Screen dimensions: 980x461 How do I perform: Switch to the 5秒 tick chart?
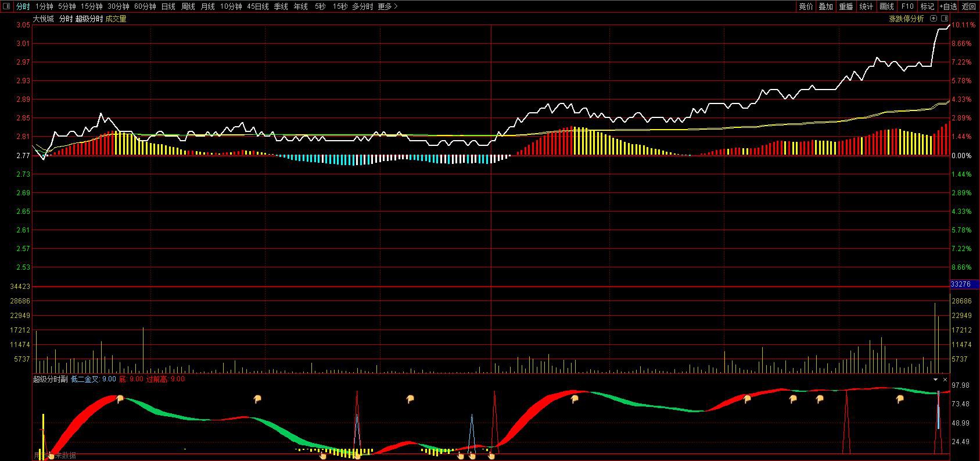coord(320,6)
